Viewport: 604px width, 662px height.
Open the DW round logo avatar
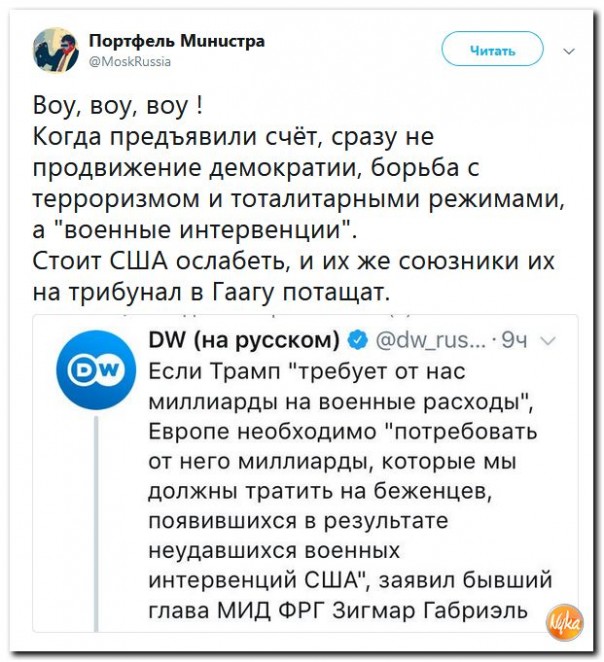click(96, 369)
